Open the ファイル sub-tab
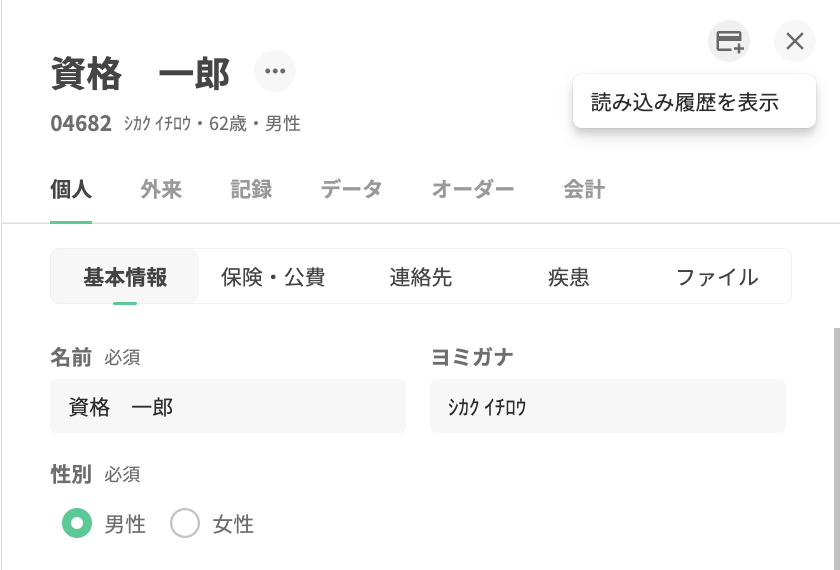 click(x=717, y=277)
